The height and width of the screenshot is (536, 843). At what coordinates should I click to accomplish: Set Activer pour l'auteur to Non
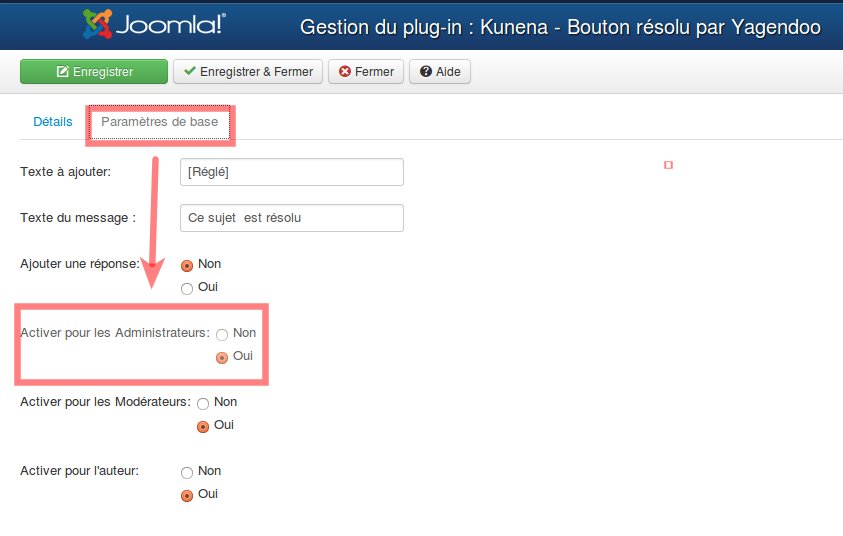click(x=187, y=472)
